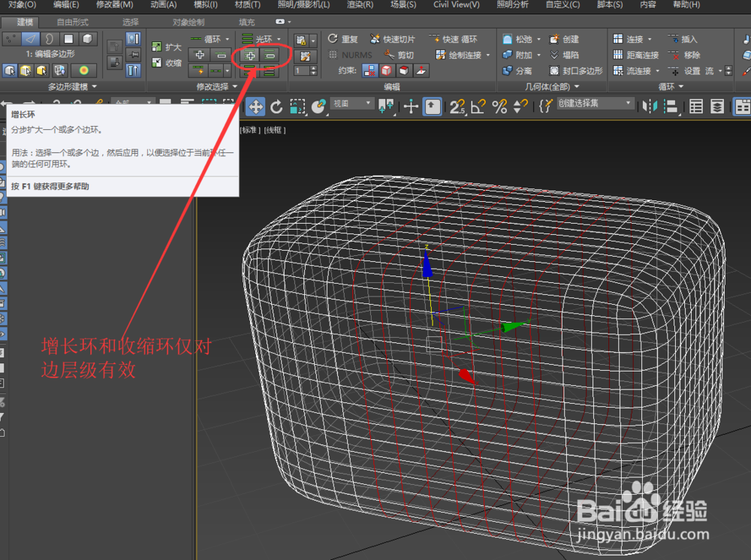Screen dimensions: 751x560
Task: Open the 修改器(M) menu
Action: click(x=114, y=5)
